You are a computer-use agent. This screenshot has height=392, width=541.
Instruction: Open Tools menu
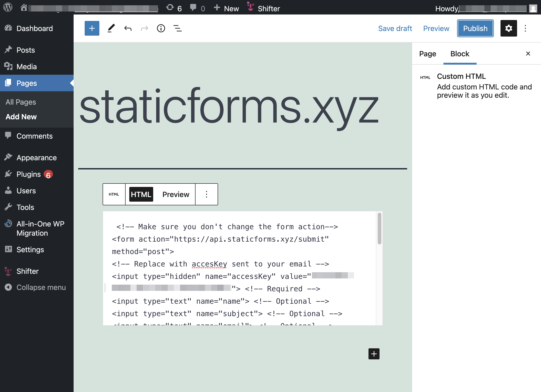37,207
